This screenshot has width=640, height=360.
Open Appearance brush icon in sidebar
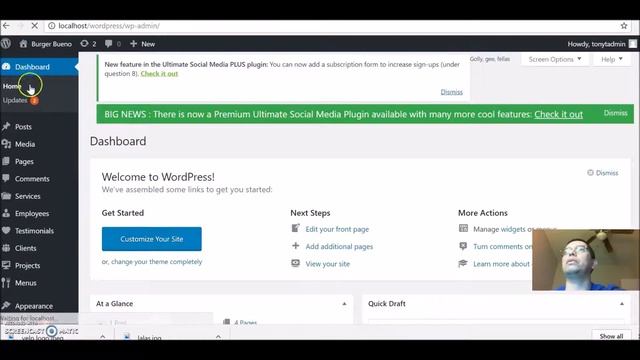coord(6,306)
